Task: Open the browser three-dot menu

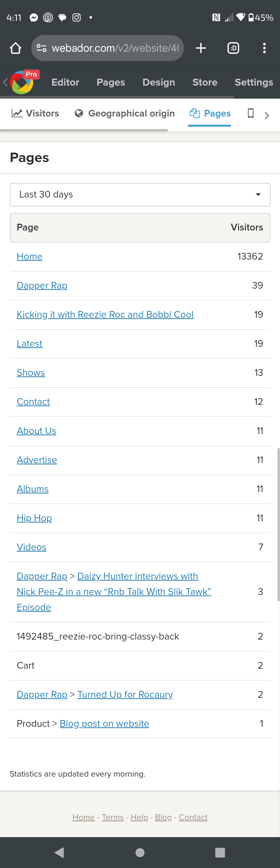Action: [x=264, y=48]
